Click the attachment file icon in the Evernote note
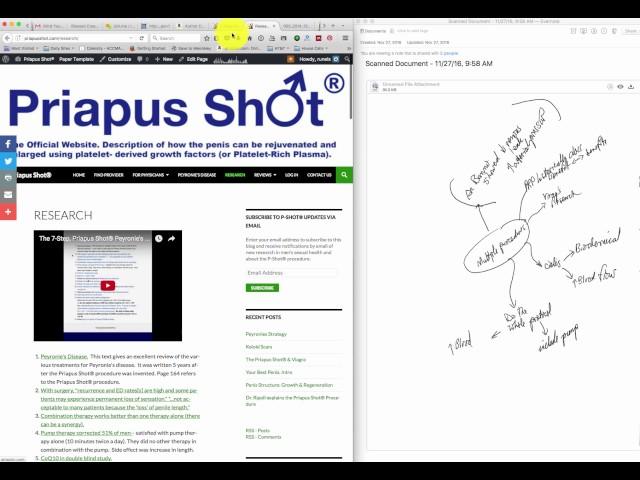This screenshot has width=640, height=480. 375,87
